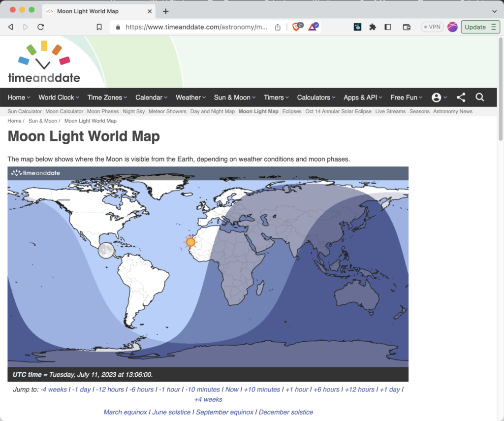Screen dimensions: 504x421
Task: Click the page vertical scrollbar
Action: (x=501, y=89)
